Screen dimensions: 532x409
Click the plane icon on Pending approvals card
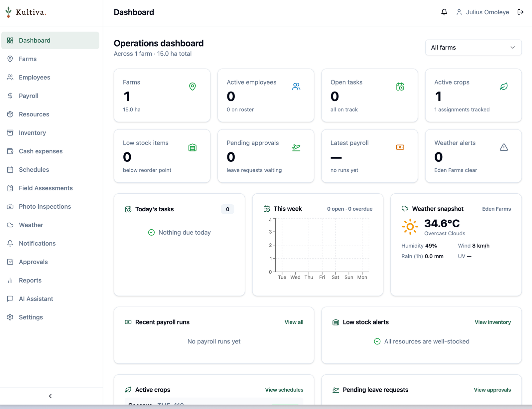click(x=296, y=147)
